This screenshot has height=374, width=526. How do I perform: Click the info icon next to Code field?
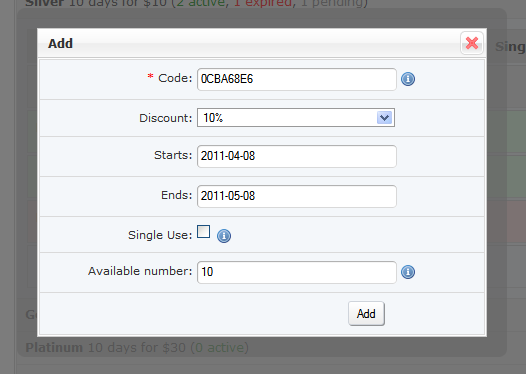click(408, 79)
